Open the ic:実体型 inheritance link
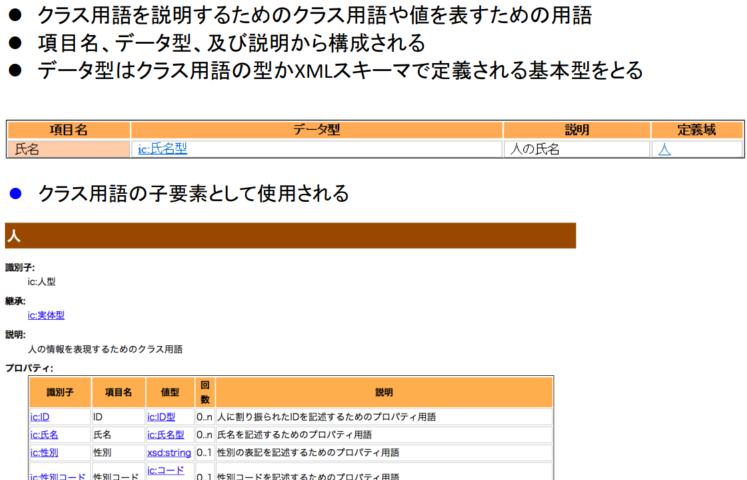747x480 pixels. pos(46,315)
